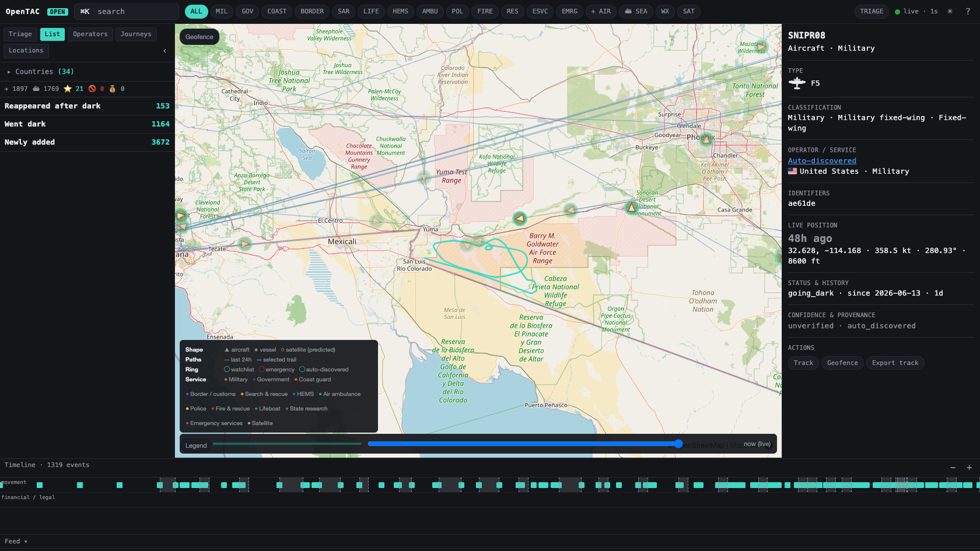Expand the Newly added group
This screenshot has height=551, width=980.
[87, 142]
